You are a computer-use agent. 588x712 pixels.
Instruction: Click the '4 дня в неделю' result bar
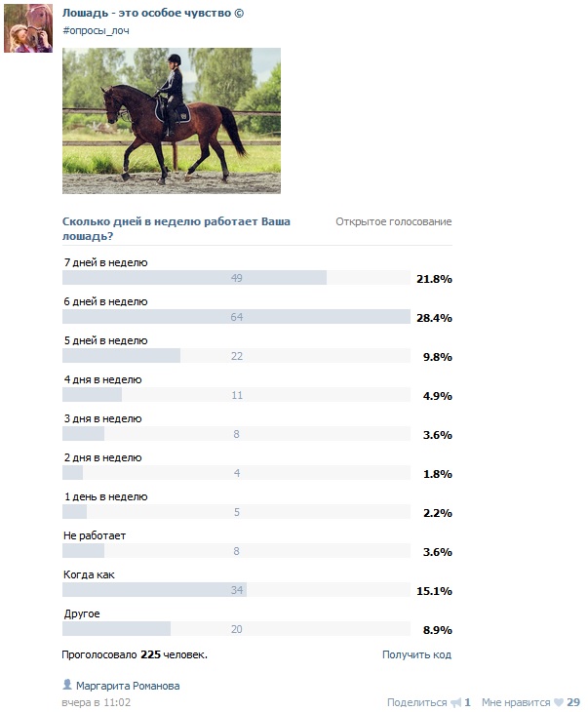(x=236, y=395)
